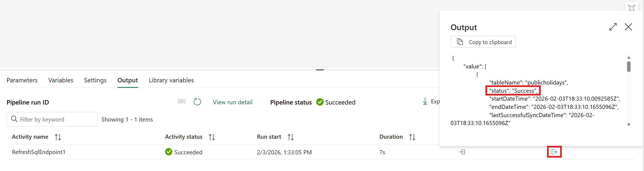Sort by Run start column
The width and height of the screenshot is (644, 171).
pos(291,137)
